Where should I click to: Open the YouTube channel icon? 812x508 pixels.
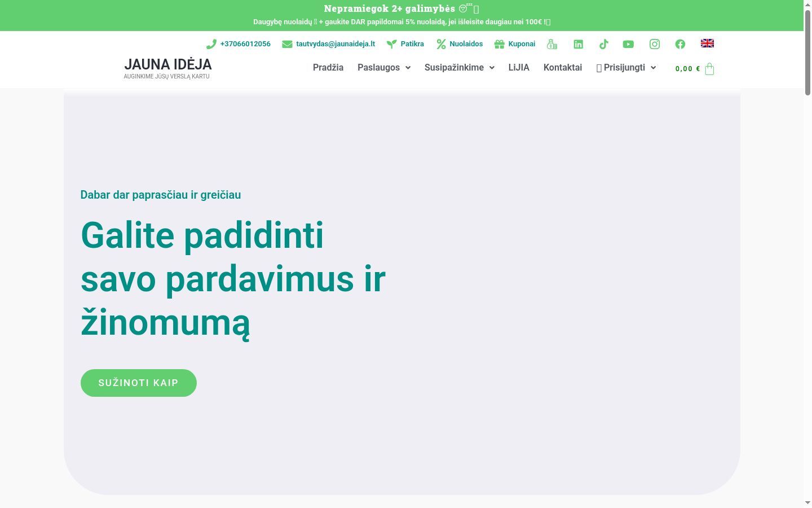point(628,44)
